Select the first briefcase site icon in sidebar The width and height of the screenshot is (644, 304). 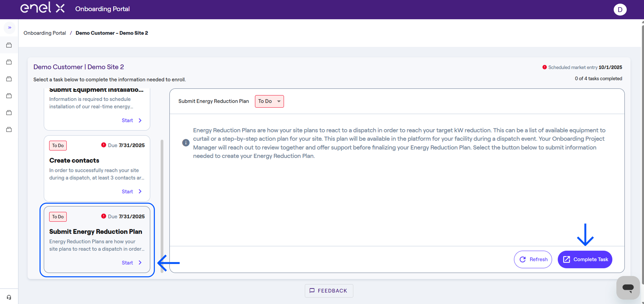click(9, 45)
